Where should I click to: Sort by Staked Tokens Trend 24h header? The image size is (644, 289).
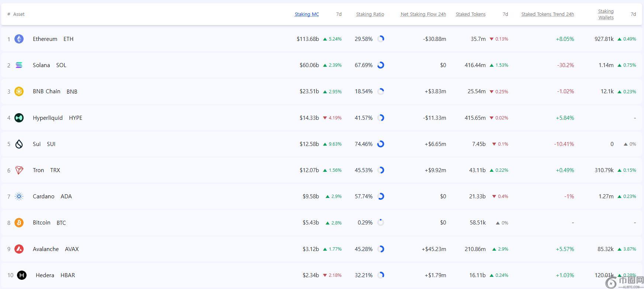pyautogui.click(x=548, y=14)
